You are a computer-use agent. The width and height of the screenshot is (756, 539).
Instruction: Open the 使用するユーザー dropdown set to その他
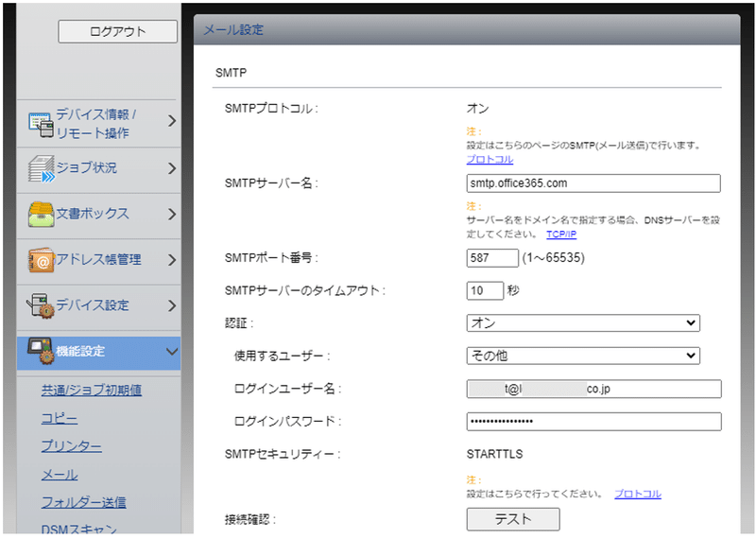[583, 356]
